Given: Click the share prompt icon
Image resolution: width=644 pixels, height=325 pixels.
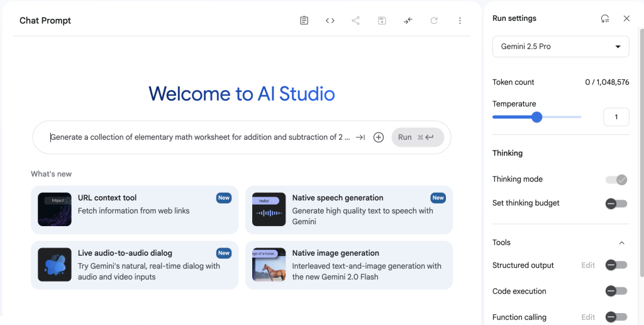Looking at the screenshot, I should pos(356,21).
